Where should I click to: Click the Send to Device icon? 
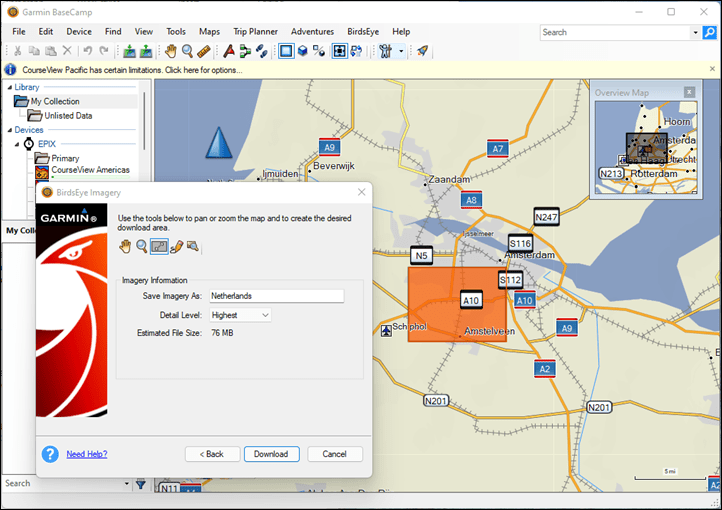[129, 51]
